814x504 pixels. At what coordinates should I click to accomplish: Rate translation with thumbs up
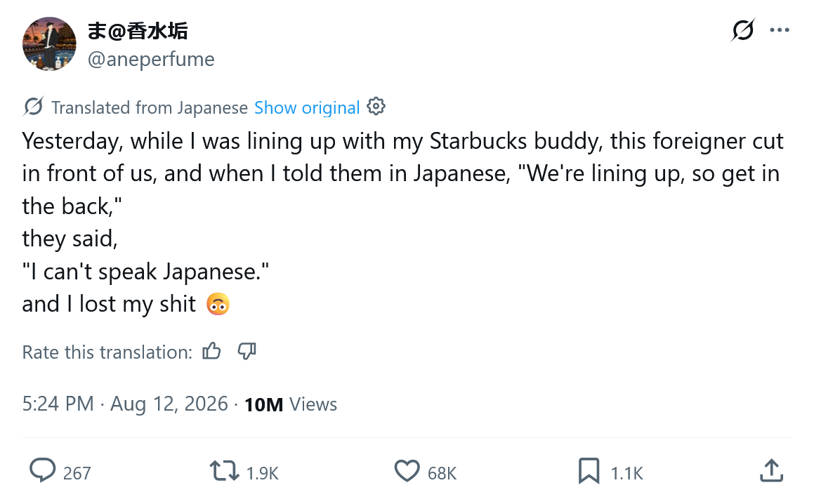click(211, 352)
